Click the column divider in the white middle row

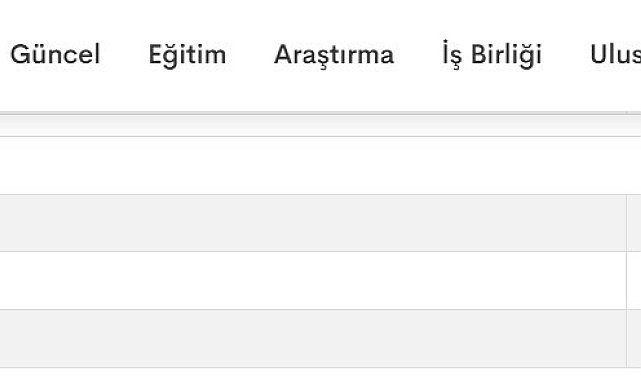pos(626,281)
